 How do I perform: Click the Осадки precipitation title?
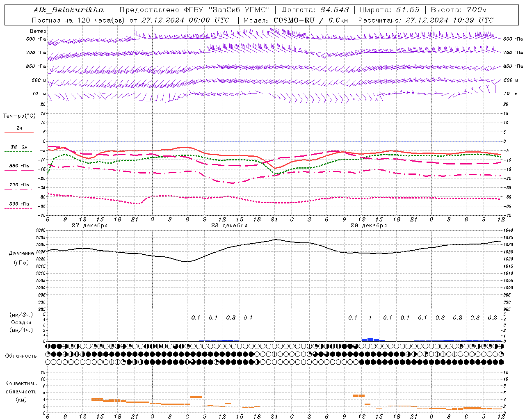[21, 322]
